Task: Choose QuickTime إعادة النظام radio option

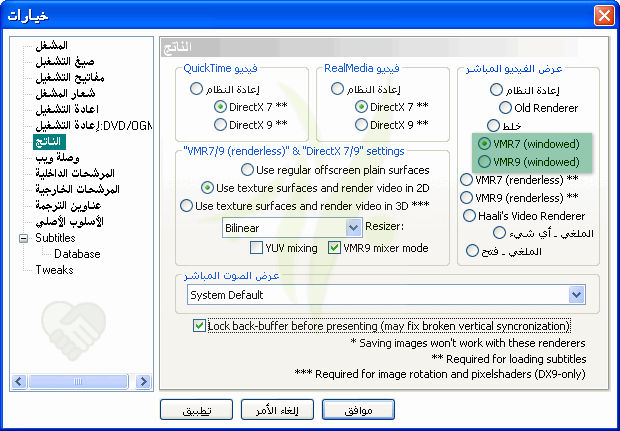Action: 197,89
